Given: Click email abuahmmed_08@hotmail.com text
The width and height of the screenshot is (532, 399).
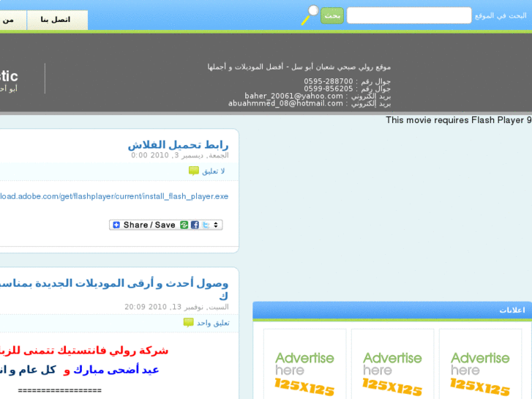Looking at the screenshot, I should (285, 103).
